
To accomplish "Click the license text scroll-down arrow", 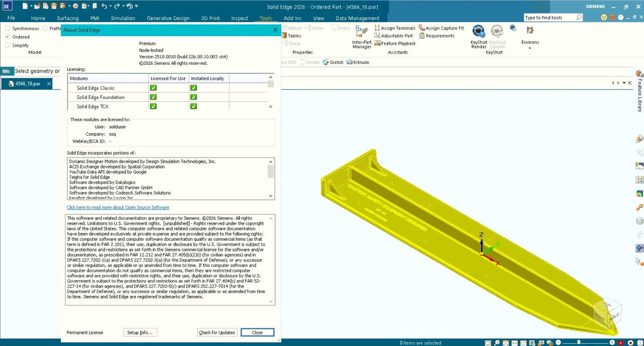I will [272, 302].
